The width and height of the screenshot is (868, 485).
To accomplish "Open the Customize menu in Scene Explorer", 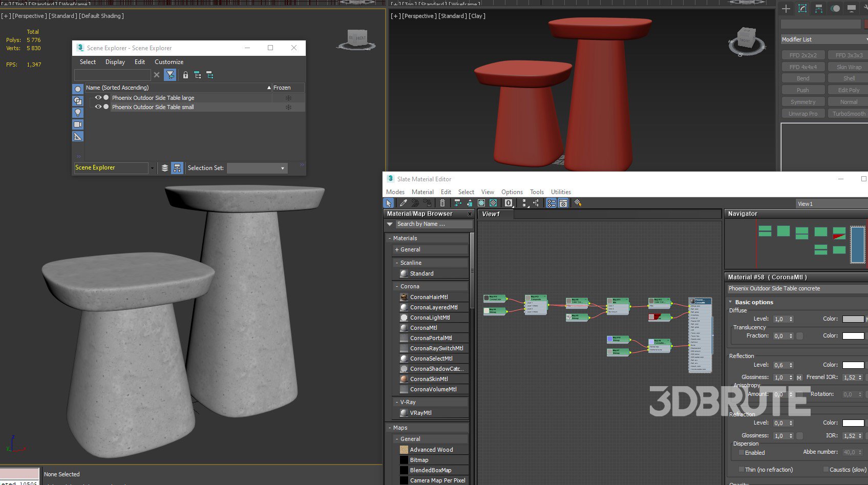I will [169, 62].
